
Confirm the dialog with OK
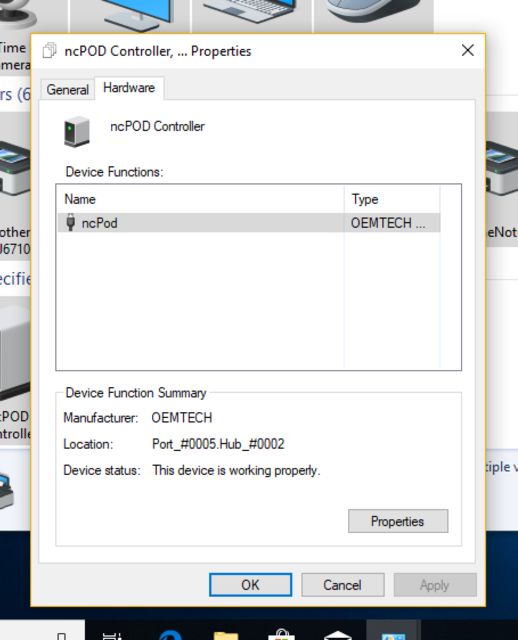[x=251, y=585]
